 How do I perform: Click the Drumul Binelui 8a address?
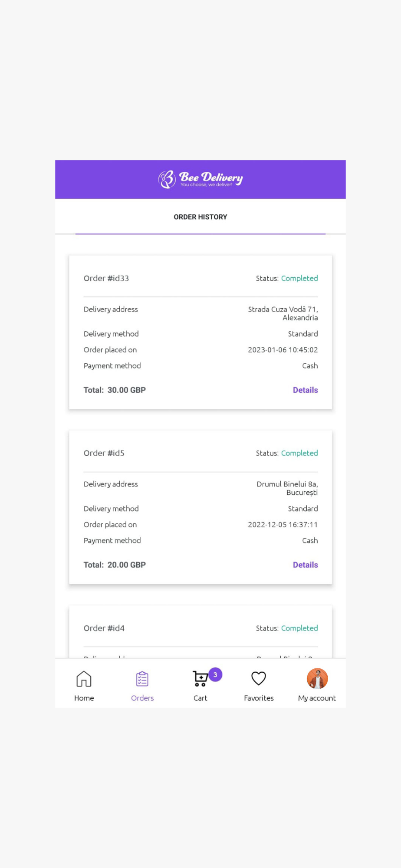point(287,488)
